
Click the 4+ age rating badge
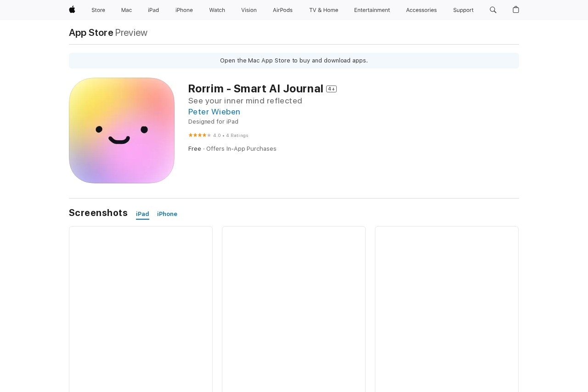pyautogui.click(x=331, y=89)
